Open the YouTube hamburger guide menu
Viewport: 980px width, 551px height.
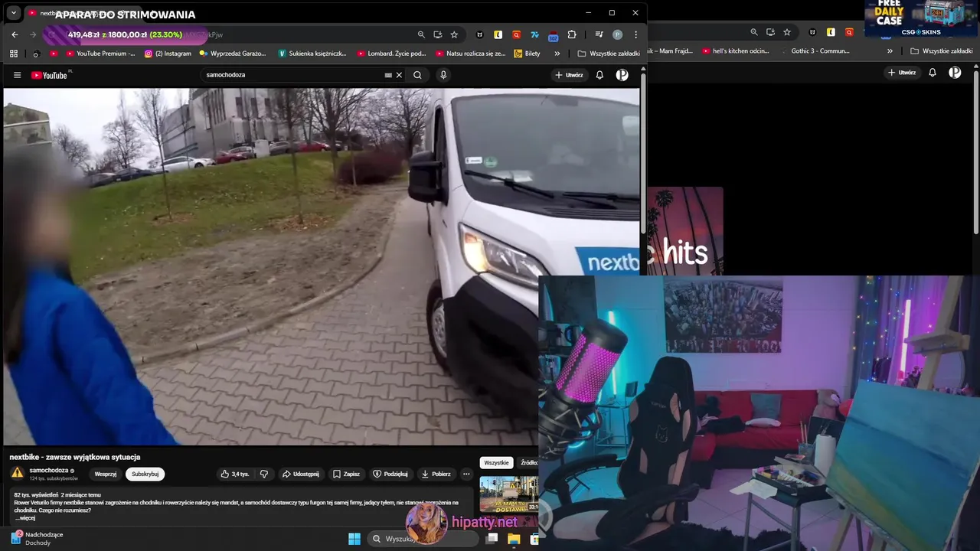point(17,75)
